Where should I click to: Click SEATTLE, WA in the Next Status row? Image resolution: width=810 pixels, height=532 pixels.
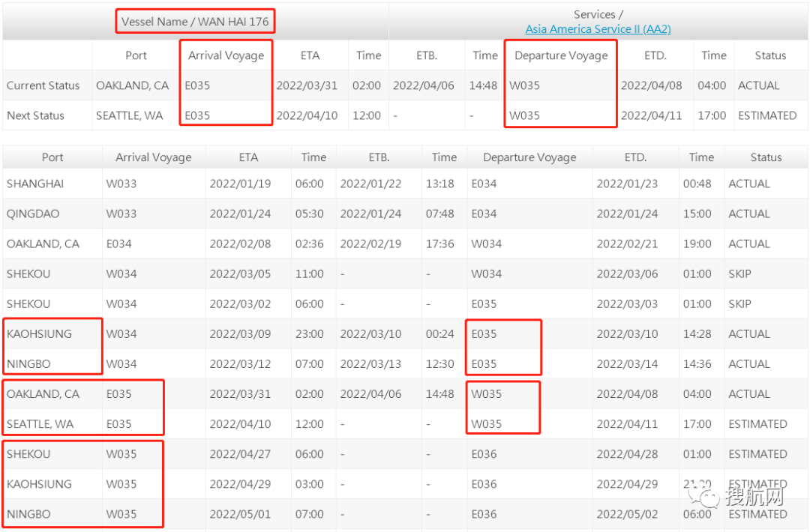[129, 115]
